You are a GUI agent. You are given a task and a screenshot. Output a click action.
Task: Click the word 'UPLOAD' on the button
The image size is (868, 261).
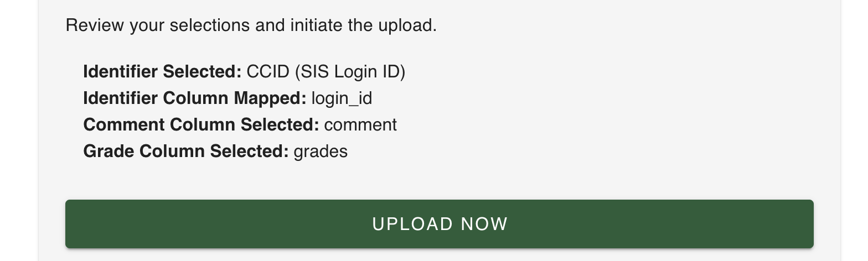tap(413, 223)
